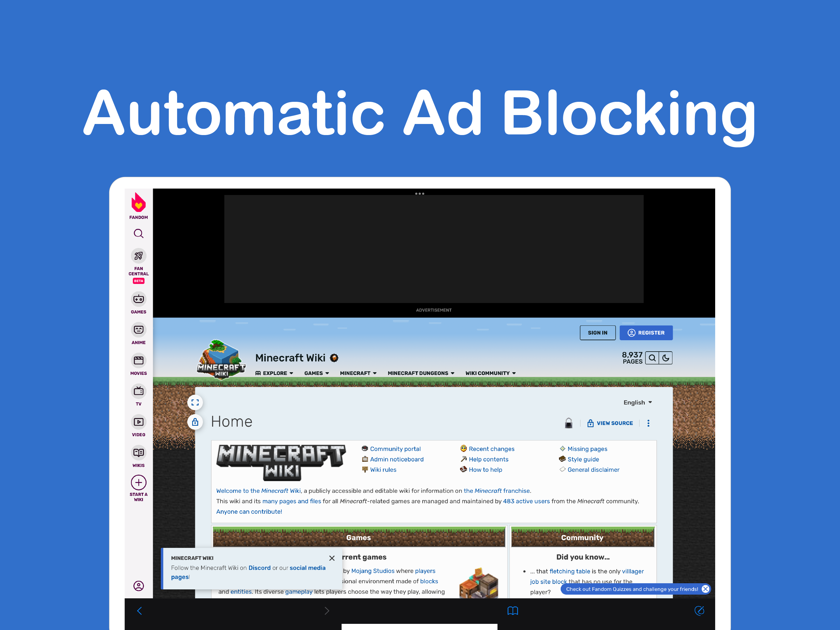The width and height of the screenshot is (840, 630).
Task: Click the wiki search icon near page count
Action: pos(652,358)
